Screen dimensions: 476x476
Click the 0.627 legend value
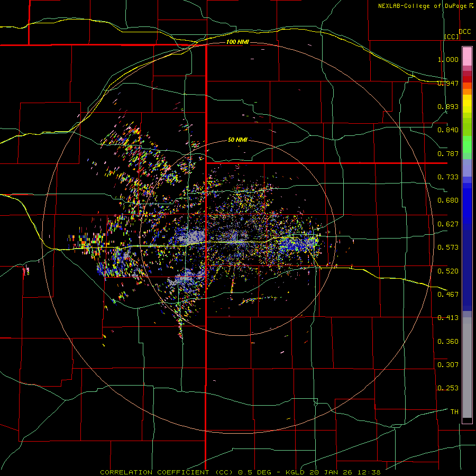click(x=448, y=224)
